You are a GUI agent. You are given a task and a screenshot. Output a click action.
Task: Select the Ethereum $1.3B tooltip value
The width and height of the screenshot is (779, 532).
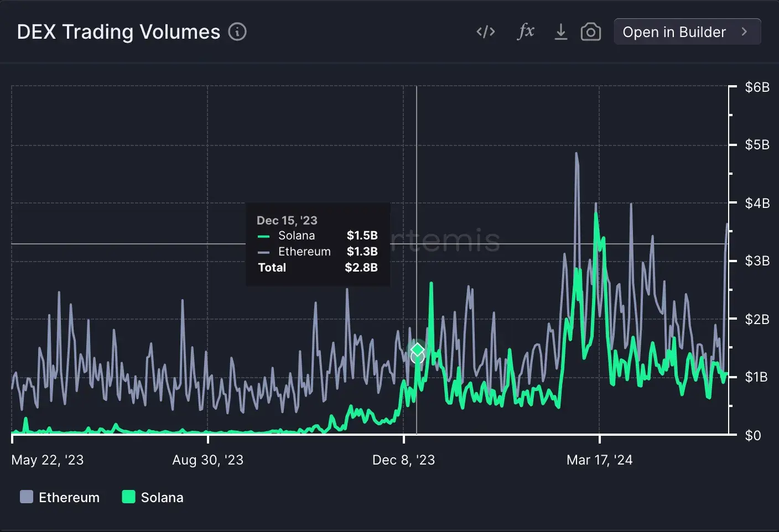pos(362,252)
